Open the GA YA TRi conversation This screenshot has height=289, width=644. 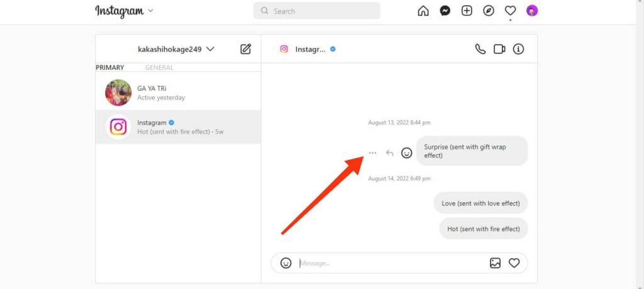pos(178,93)
